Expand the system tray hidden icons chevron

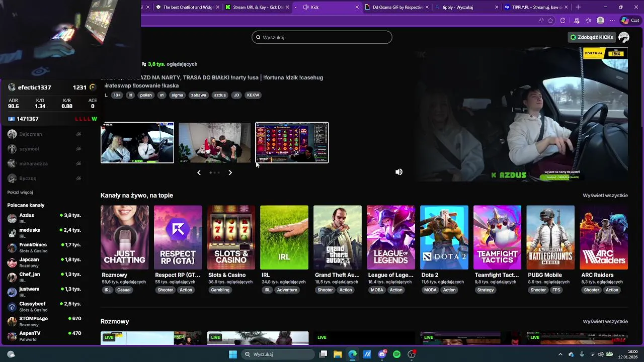pos(560,354)
